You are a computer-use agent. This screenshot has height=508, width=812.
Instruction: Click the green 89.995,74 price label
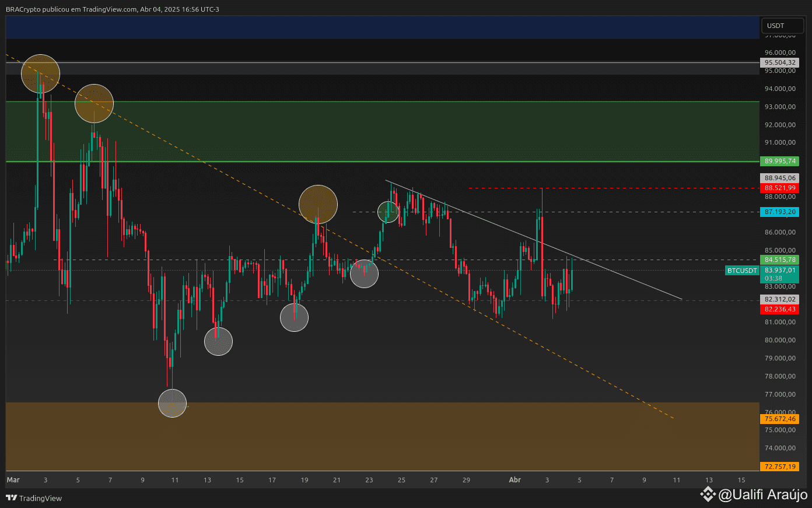[780, 161]
